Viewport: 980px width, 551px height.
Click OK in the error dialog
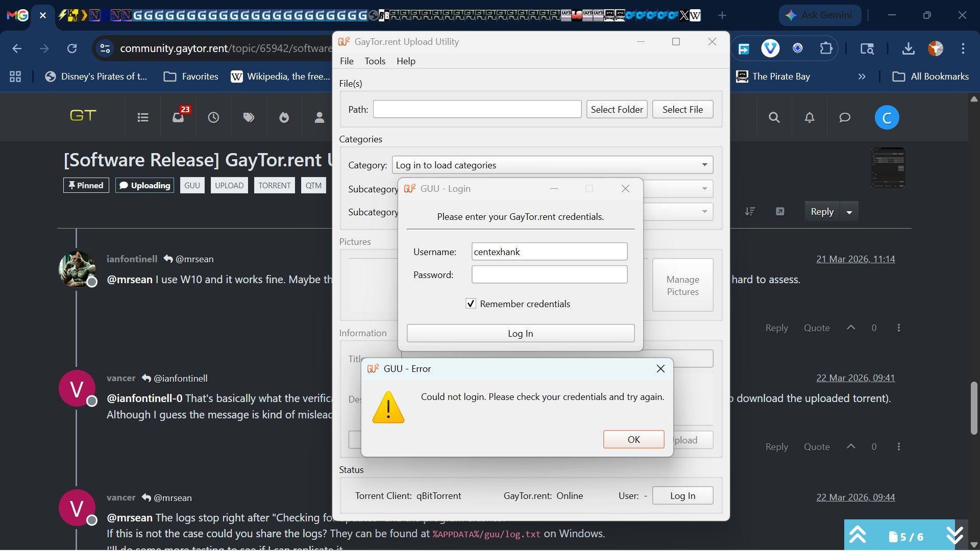click(x=633, y=439)
